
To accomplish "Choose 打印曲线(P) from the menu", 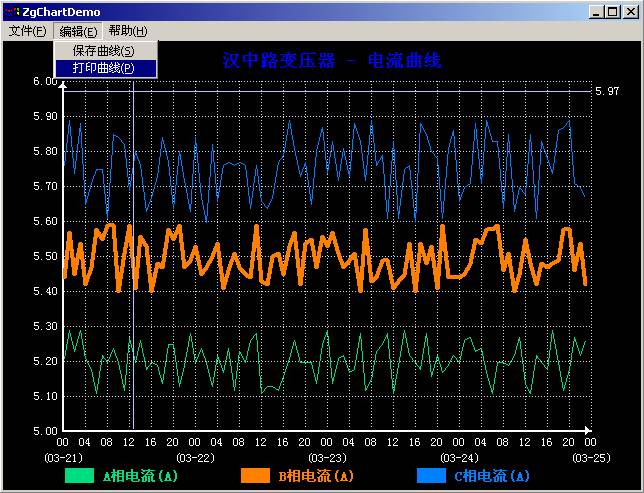I will 106,68.
